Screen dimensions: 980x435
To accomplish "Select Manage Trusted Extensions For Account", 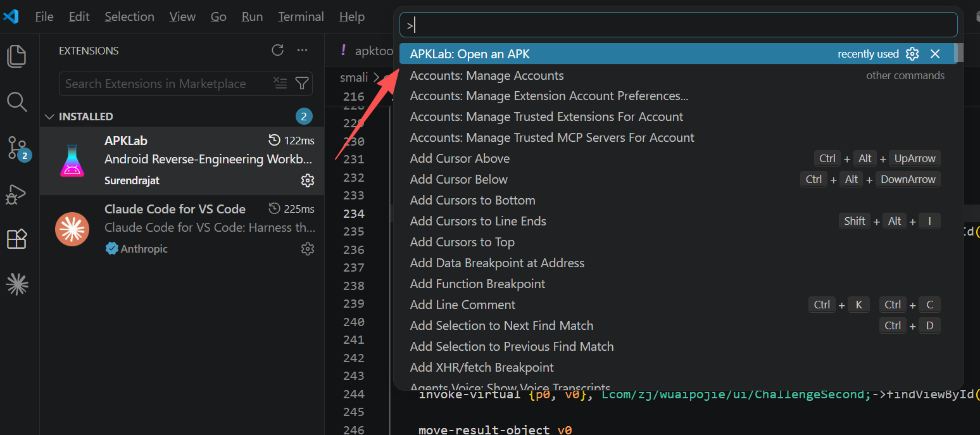I will pos(676,117).
